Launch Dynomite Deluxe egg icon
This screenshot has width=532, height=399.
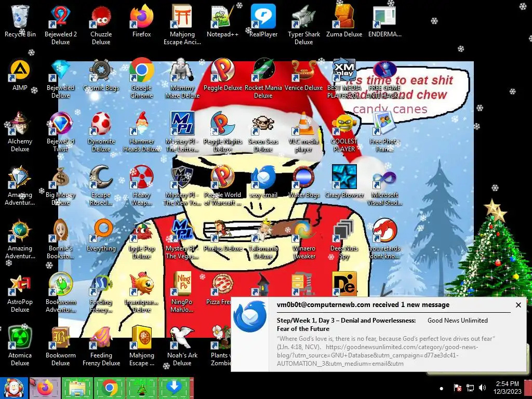101,131
